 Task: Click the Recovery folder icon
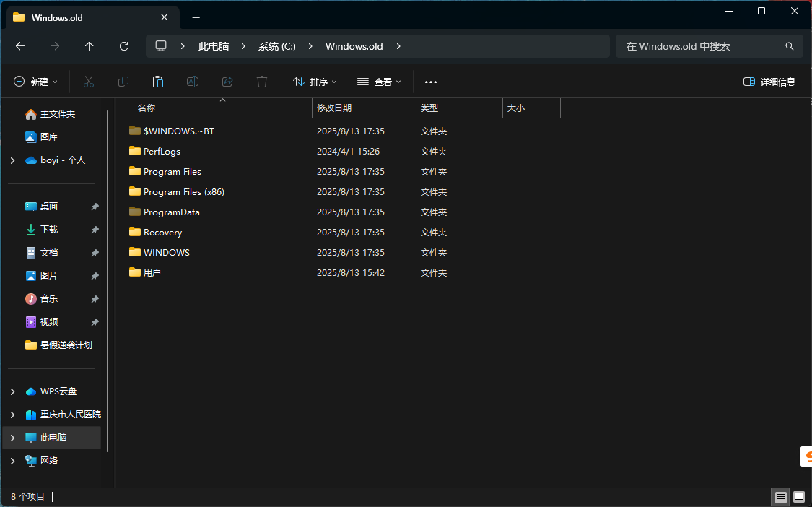tap(135, 232)
